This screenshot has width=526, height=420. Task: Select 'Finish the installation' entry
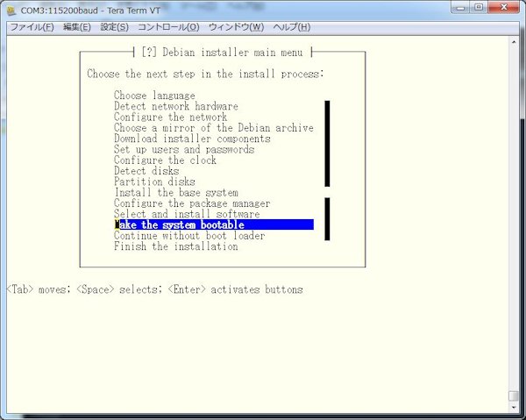[x=176, y=246]
